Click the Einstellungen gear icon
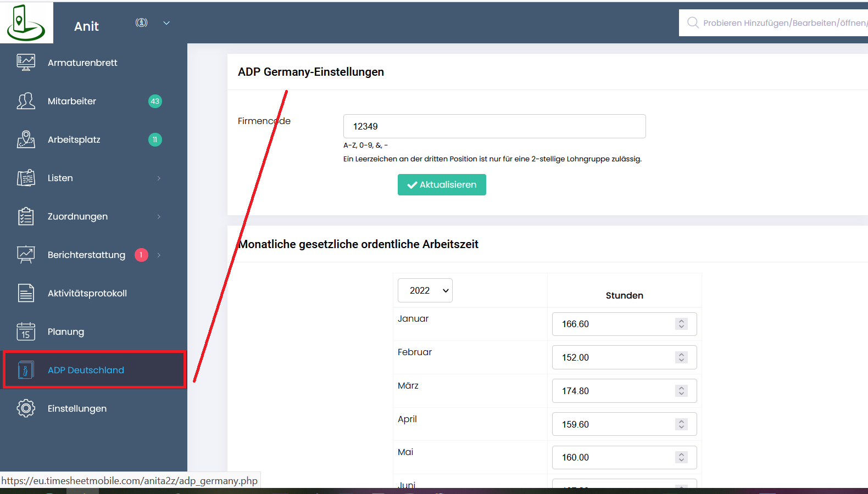868x494 pixels. point(26,408)
